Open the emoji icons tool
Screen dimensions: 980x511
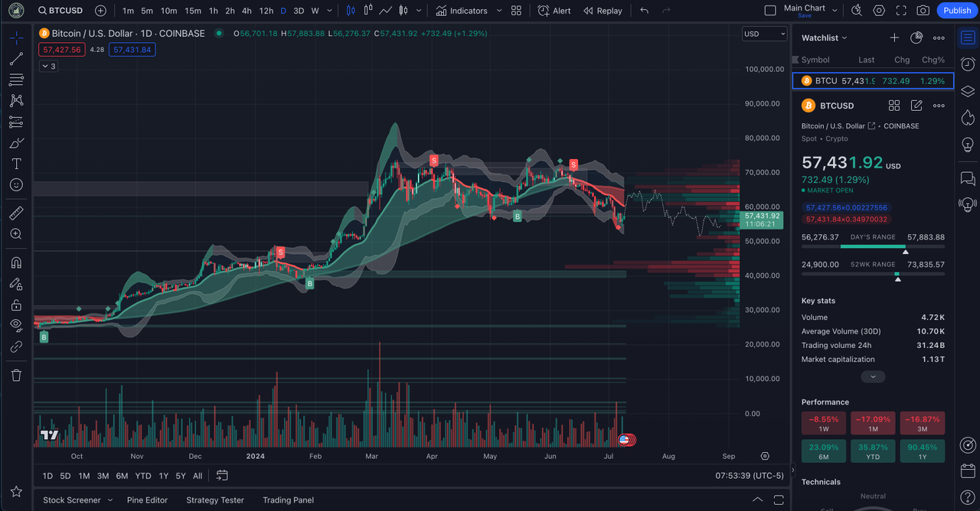pos(16,184)
